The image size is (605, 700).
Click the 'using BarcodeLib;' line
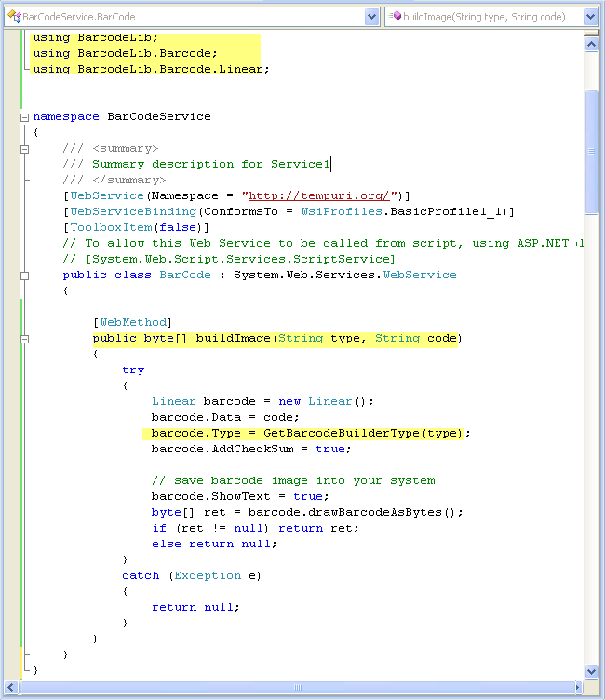[95, 37]
